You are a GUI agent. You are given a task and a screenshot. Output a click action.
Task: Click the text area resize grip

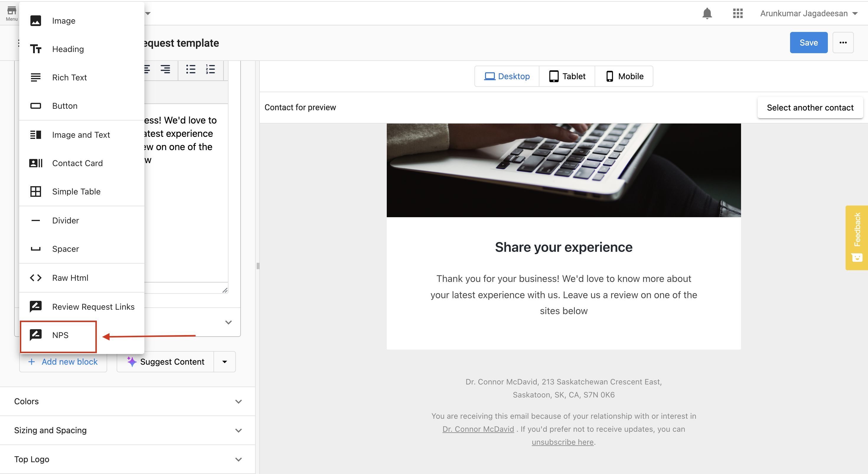click(x=225, y=290)
